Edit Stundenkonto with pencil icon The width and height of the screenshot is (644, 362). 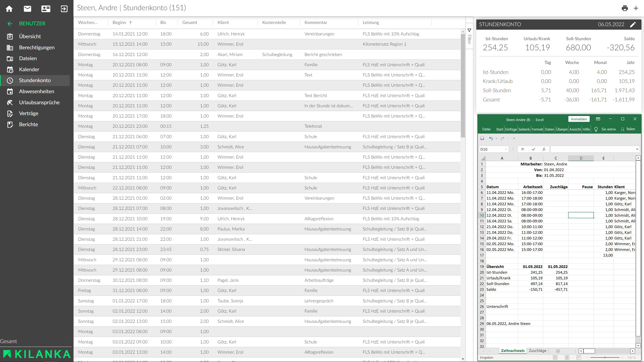633,24
